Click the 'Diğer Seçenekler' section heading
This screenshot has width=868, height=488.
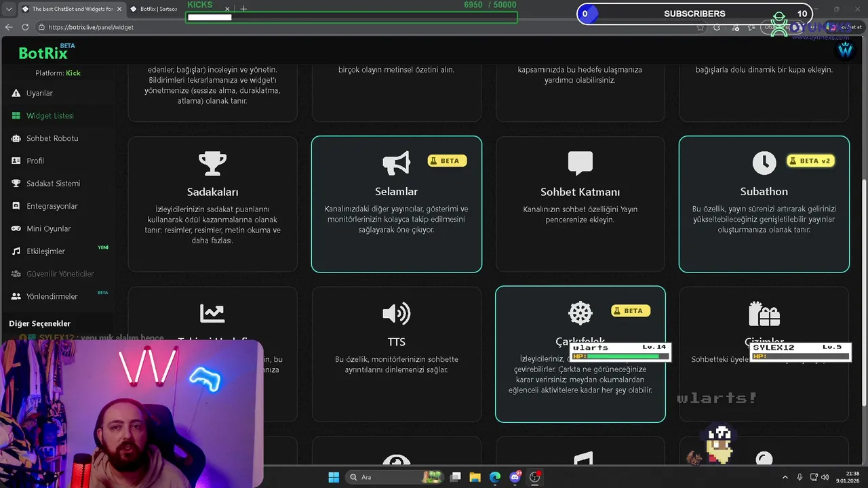[40, 324]
